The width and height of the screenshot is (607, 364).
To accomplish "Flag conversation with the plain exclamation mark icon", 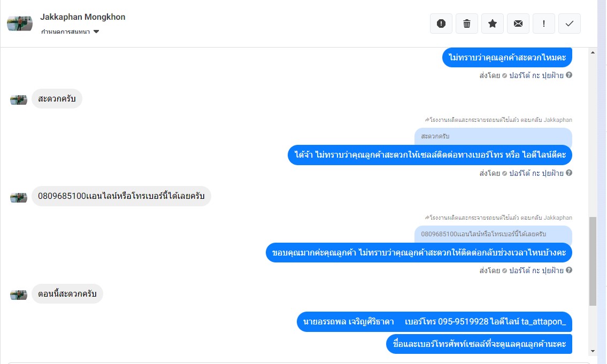I will (x=544, y=24).
